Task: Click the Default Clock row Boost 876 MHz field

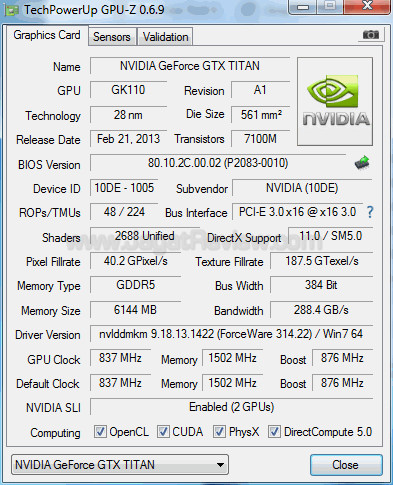Action: [342, 383]
